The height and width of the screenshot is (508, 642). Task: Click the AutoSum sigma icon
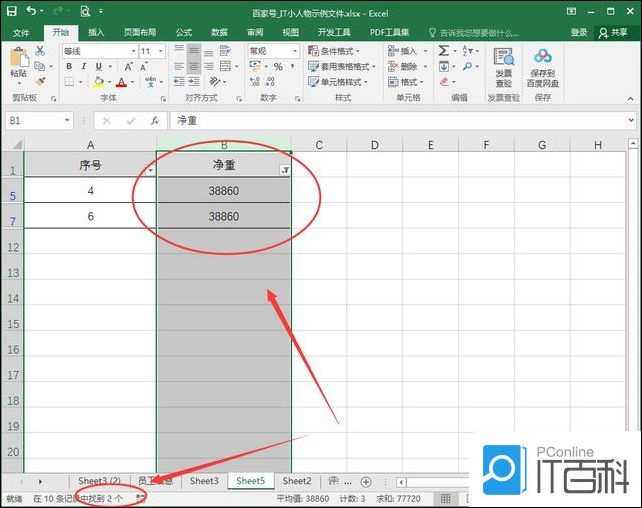(x=444, y=51)
